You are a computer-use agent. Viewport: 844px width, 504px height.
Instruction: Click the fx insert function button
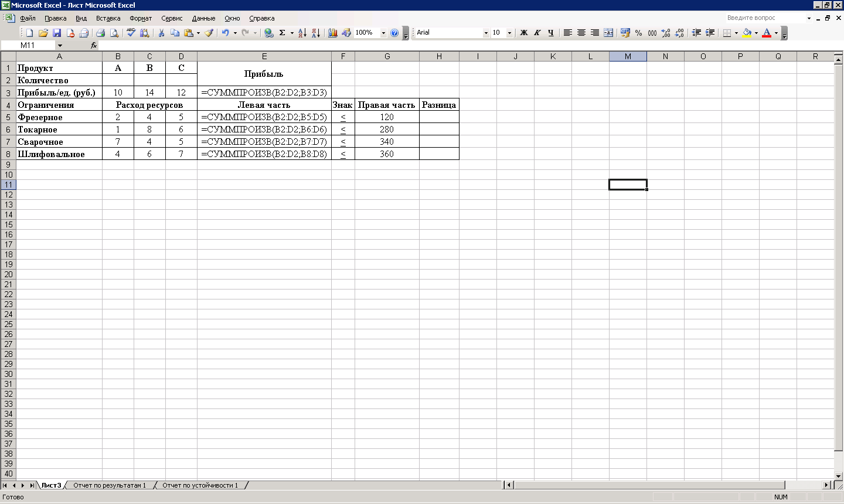coord(94,45)
